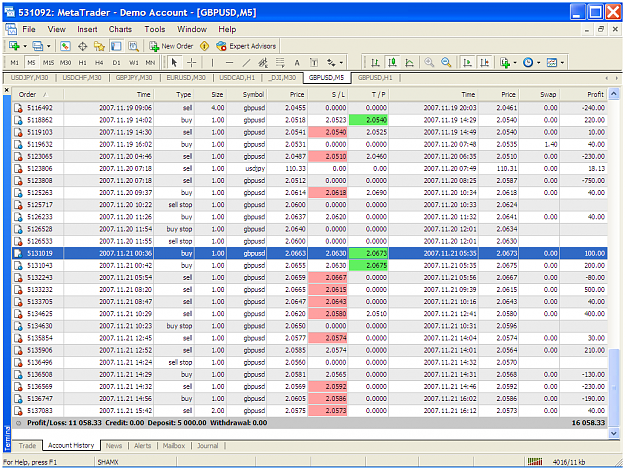Select the H4 timeframe
The height and width of the screenshot is (470, 625).
(x=99, y=63)
